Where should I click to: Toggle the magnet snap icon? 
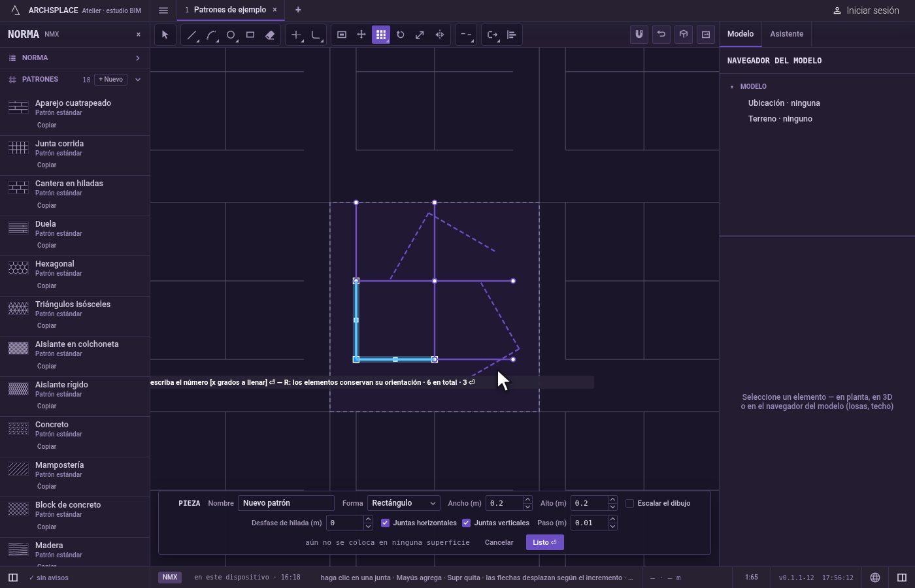click(639, 35)
